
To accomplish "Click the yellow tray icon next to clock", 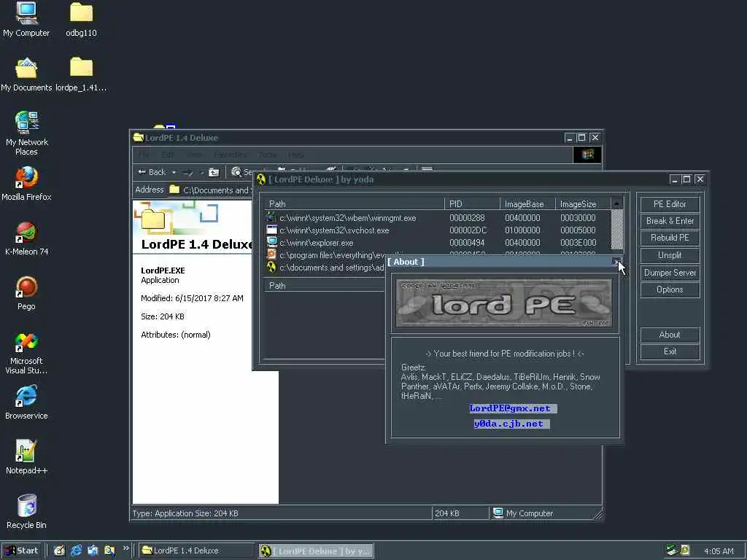I will 684,551.
